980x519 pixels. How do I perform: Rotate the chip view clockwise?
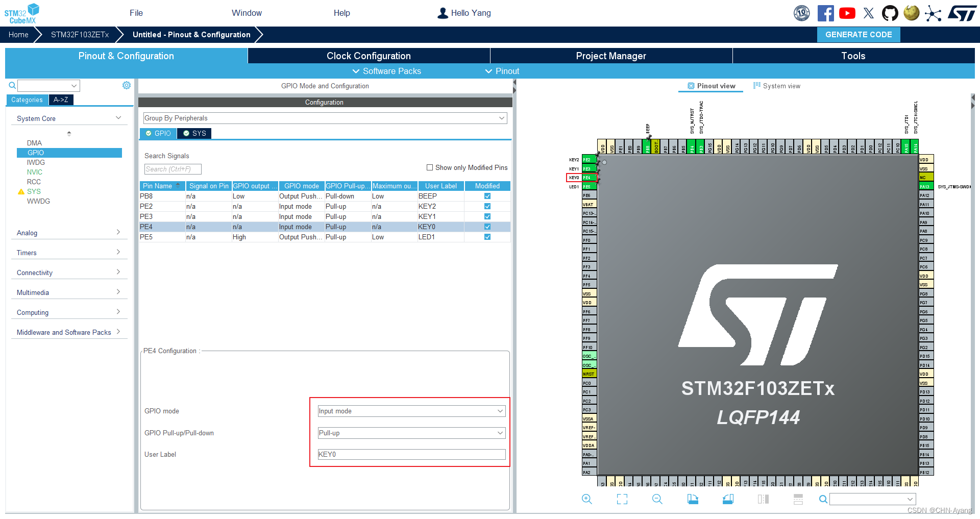(x=693, y=499)
